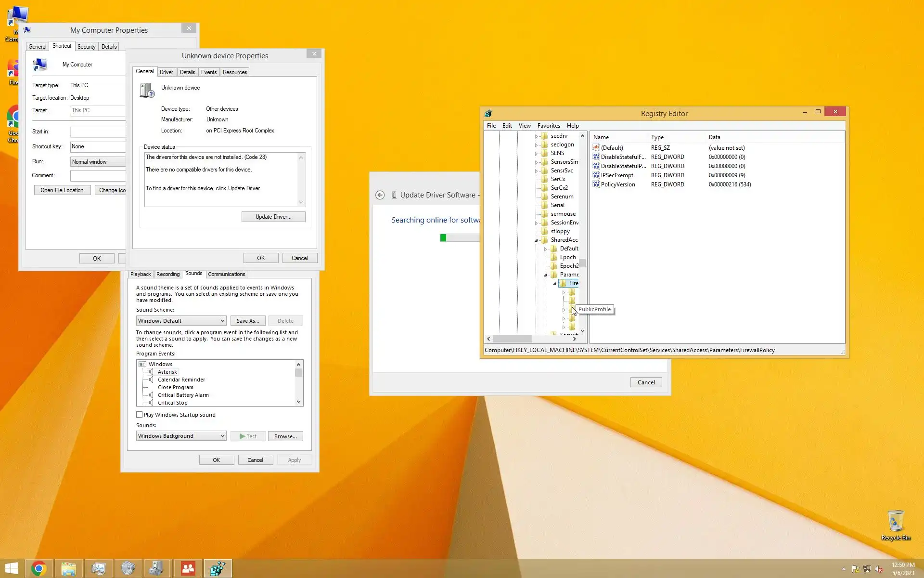The width and height of the screenshot is (924, 578).
Task: Click the People app taskbar icon
Action: [x=188, y=568]
